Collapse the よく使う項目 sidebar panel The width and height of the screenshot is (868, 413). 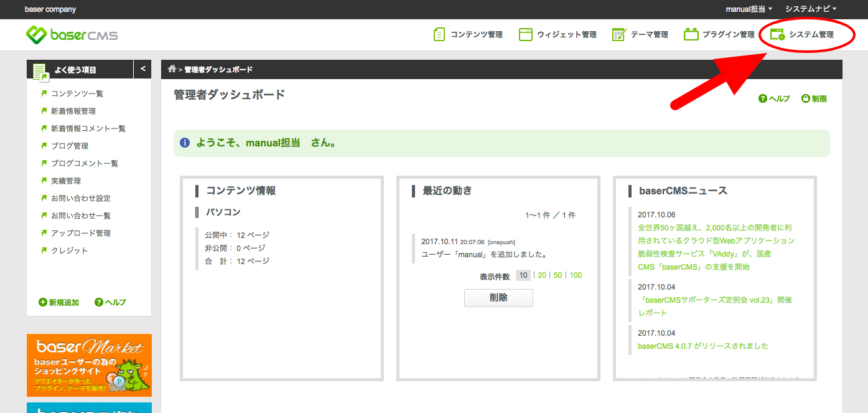(142, 69)
